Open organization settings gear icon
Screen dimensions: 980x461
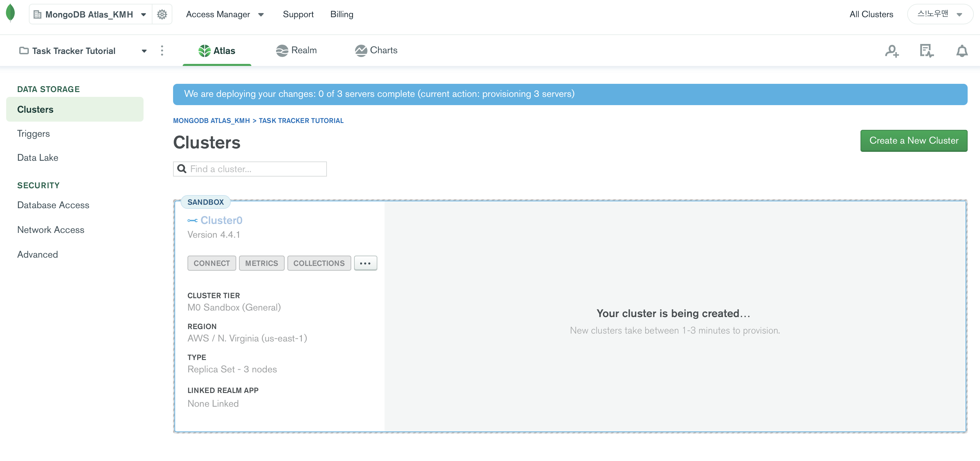click(162, 14)
